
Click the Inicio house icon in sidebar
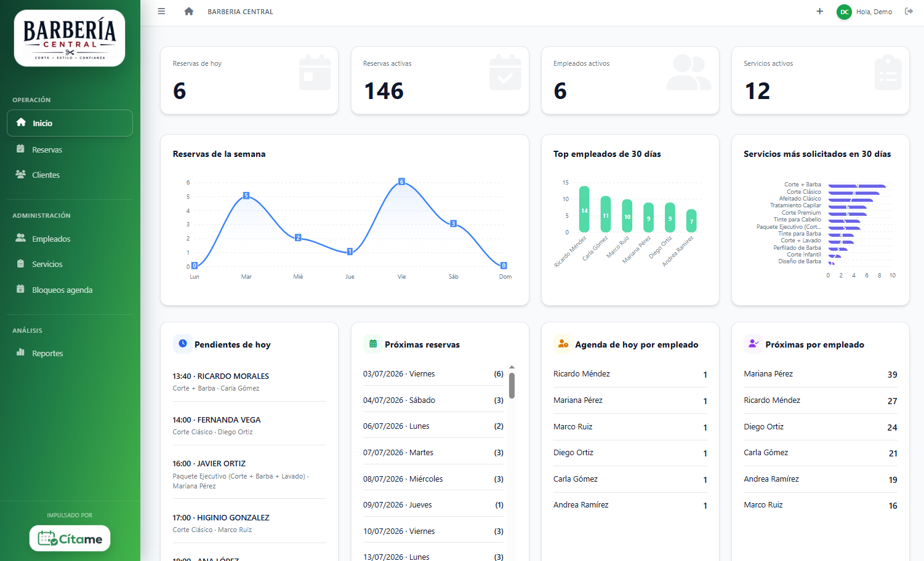[x=21, y=122]
